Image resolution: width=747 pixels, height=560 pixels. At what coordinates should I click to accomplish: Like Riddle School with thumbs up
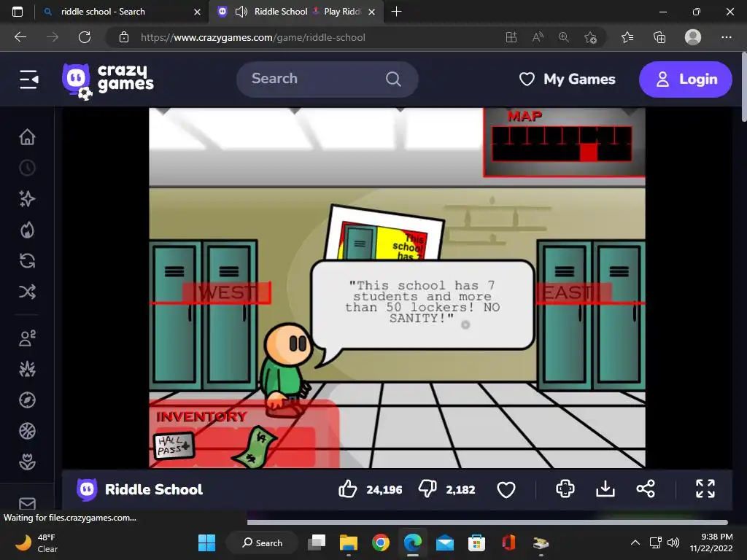click(x=347, y=489)
